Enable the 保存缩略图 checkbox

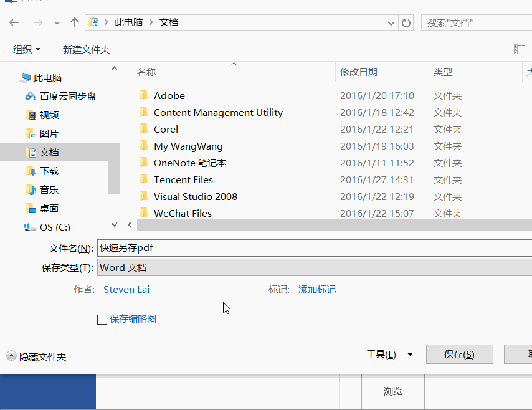tap(102, 318)
